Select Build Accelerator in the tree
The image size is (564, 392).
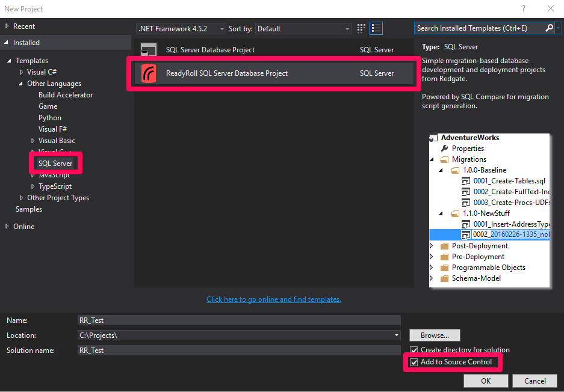tap(66, 95)
